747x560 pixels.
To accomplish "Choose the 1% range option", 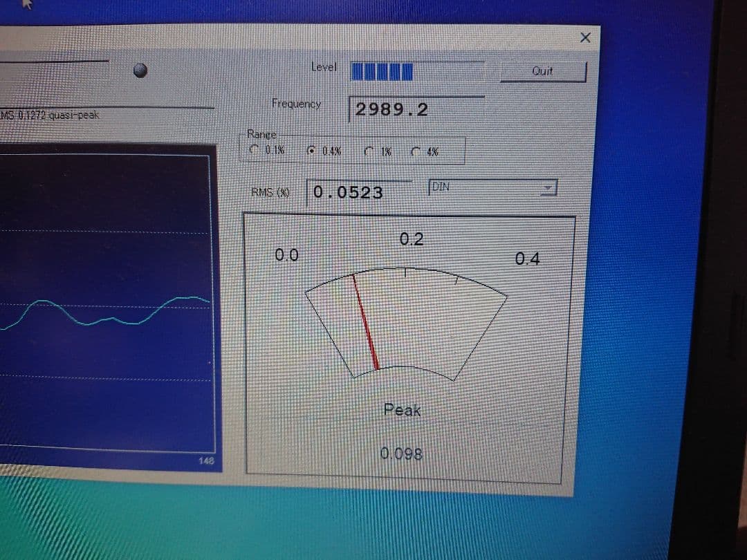I will 367,150.
